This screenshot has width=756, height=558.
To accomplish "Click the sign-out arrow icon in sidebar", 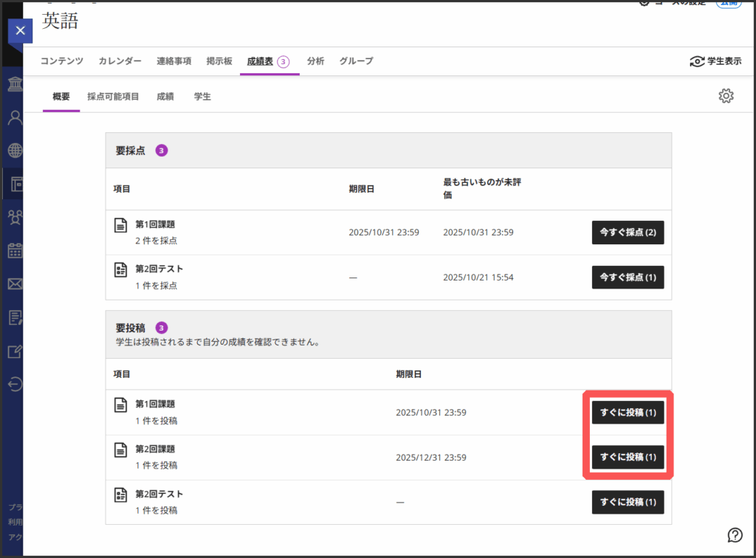I will pos(16,383).
